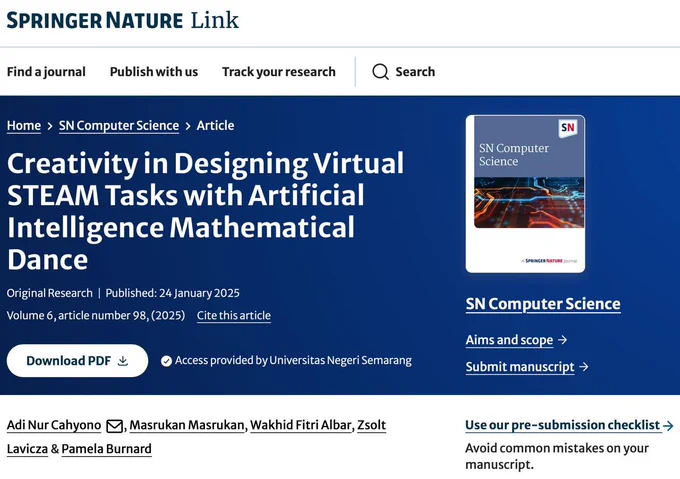
Task: Click the download arrow icon in Download PDF
Action: (123, 361)
